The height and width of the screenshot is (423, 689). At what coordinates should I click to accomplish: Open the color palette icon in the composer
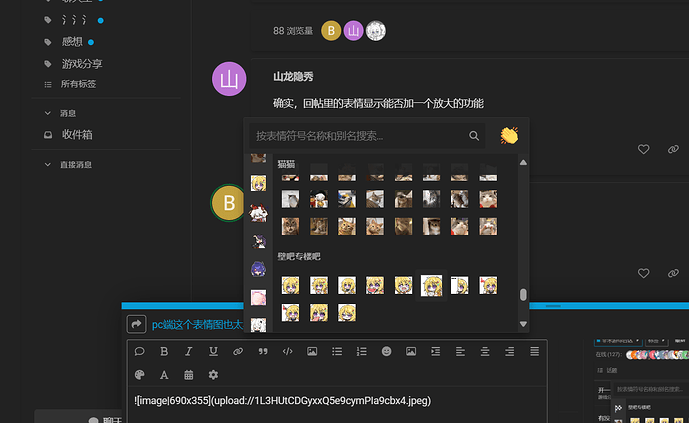tap(139, 375)
